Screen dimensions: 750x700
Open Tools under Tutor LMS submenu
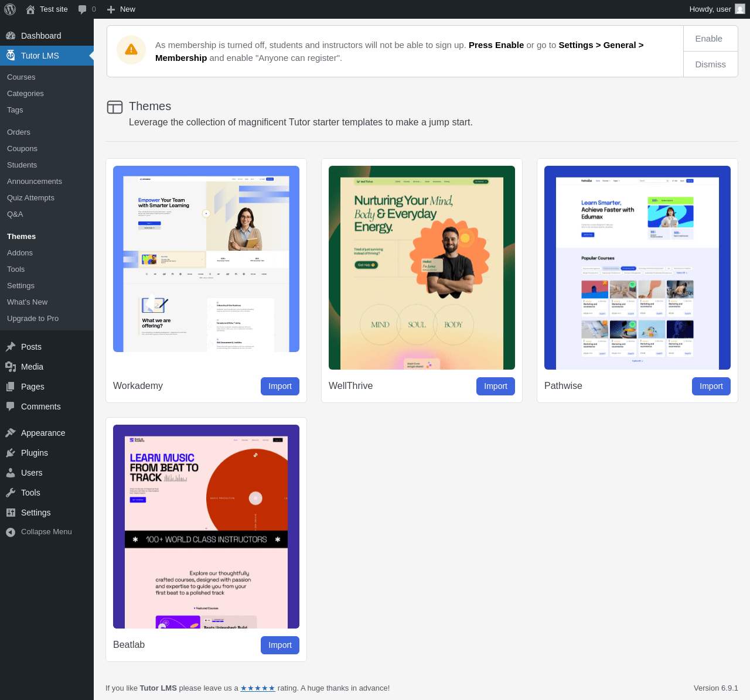[16, 269]
